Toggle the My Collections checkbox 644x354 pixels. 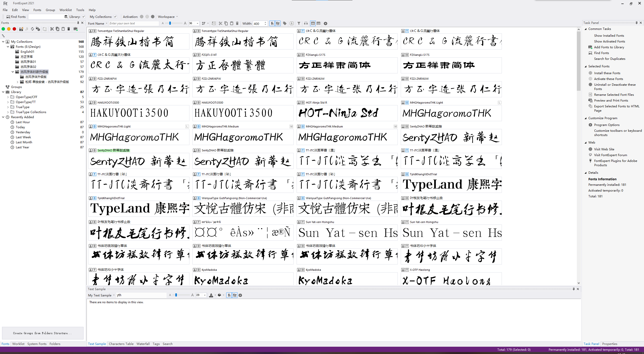click(x=115, y=17)
